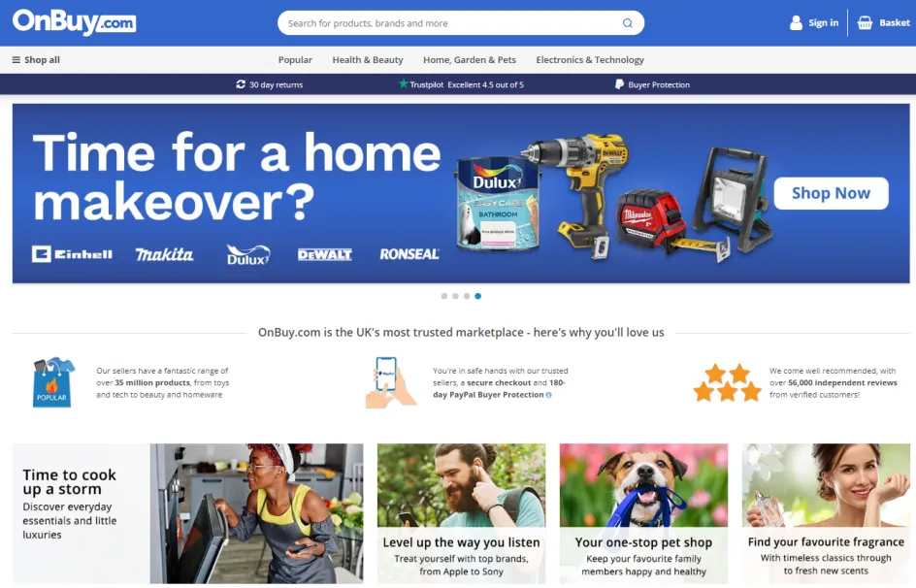Screen dimensions: 916x588
Task: Open the one-stop pet shop tile
Action: [x=643, y=513]
